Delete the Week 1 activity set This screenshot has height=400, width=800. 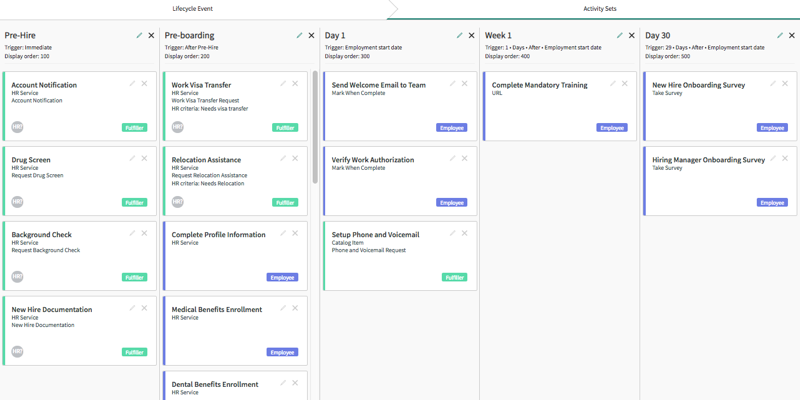[632, 35]
